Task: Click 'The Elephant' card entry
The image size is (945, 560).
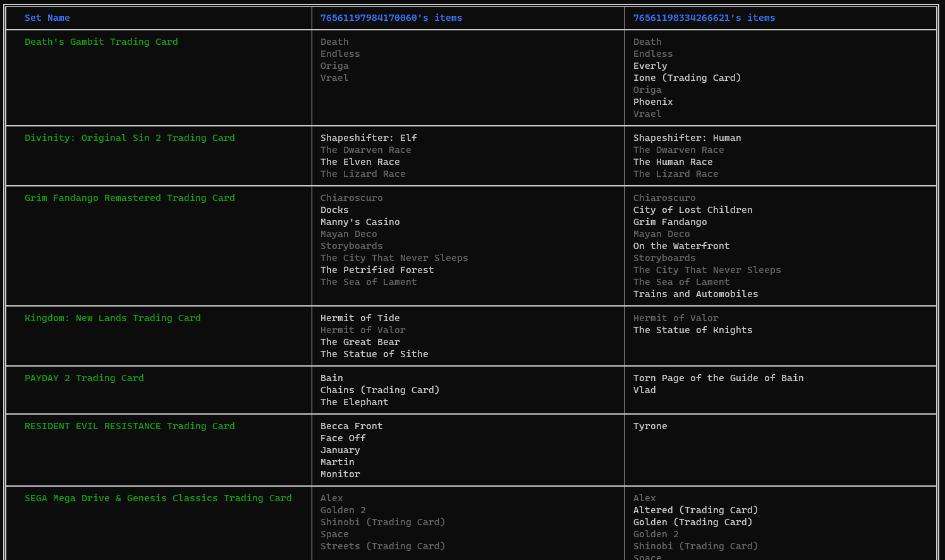Action: point(355,402)
